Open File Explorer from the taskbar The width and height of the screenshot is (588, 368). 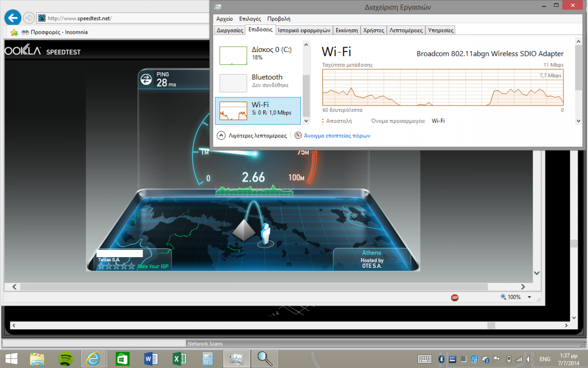pyautogui.click(x=38, y=359)
